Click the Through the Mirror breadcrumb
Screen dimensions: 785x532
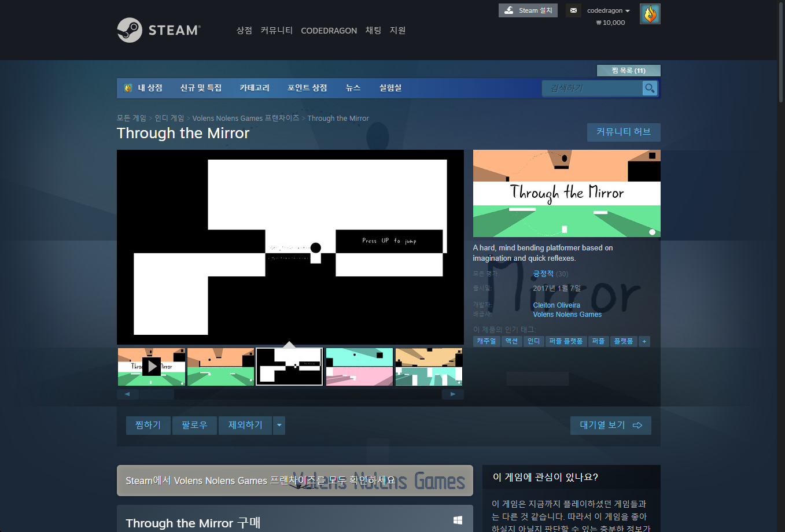pos(338,119)
